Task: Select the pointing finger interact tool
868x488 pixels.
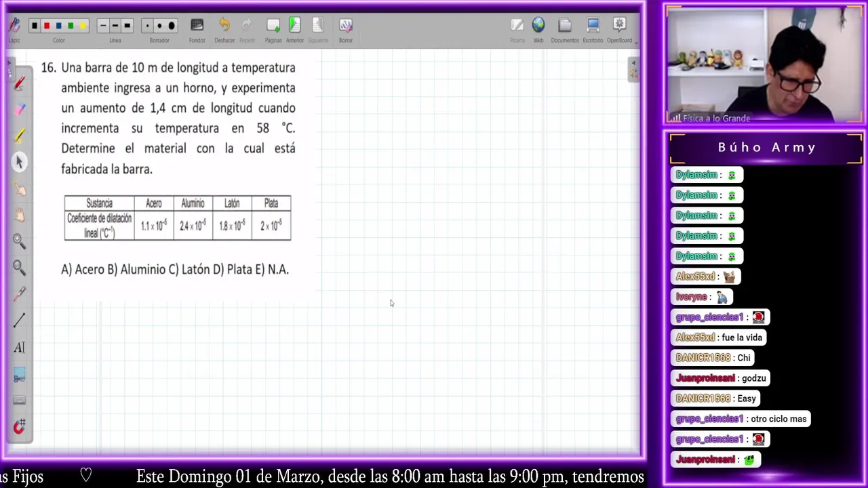Action: [19, 188]
